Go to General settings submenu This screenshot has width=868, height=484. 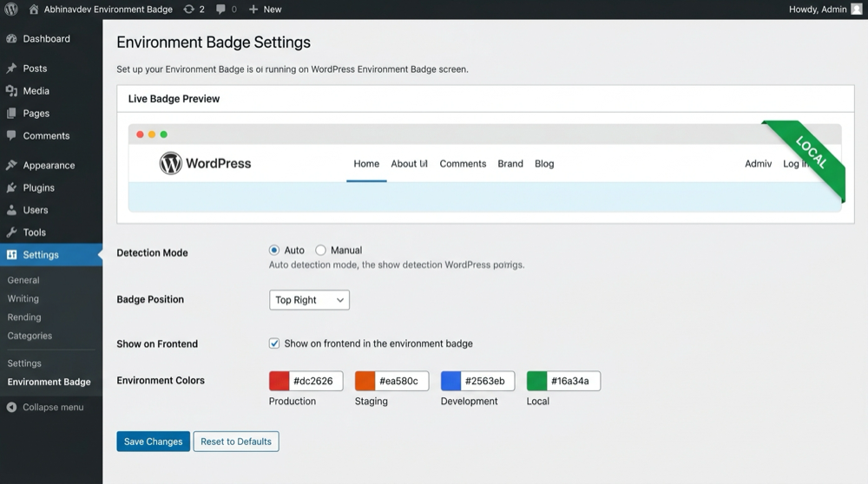click(x=23, y=280)
